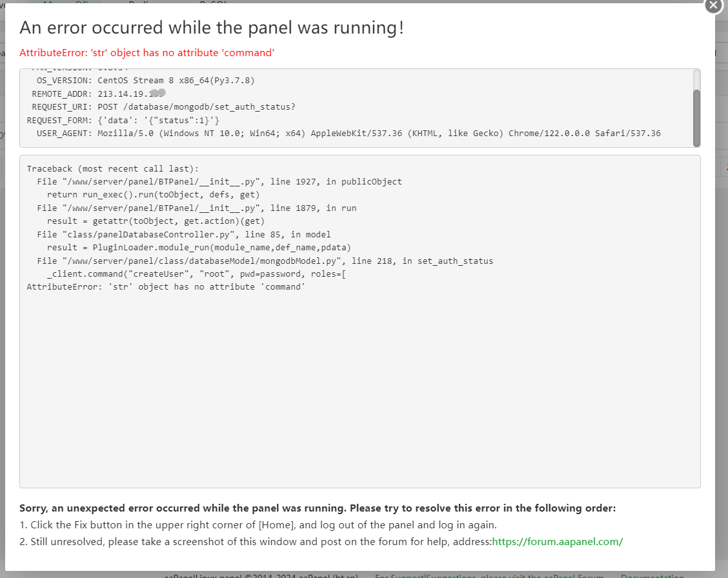Click the dialog heading about the panel error
728x578 pixels.
pos(212,28)
